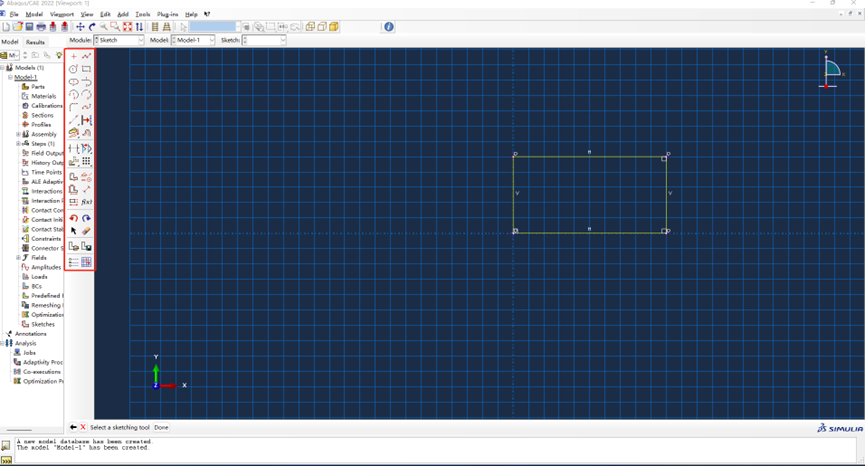Open the Linear Pattern grid tool

[x=87, y=161]
